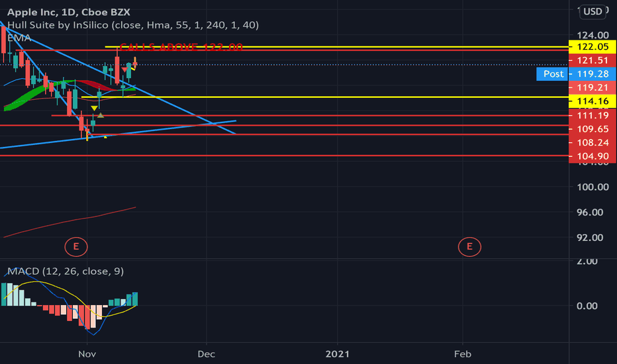Click the 111.19 price level label

click(593, 115)
